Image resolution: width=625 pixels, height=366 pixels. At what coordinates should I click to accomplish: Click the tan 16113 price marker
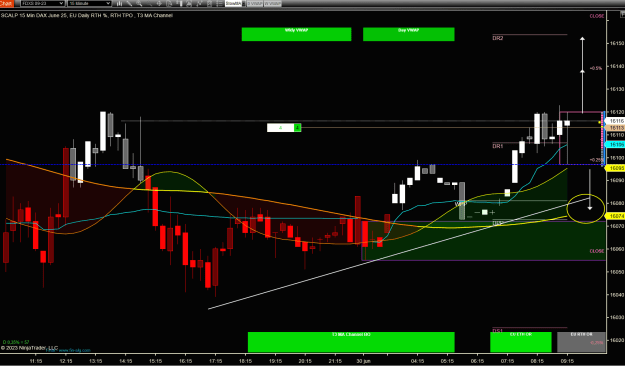point(615,128)
